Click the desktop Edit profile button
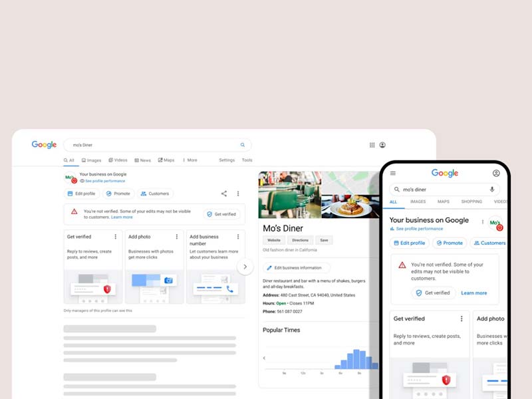Screen dimensions: 532x399 tap(82, 194)
